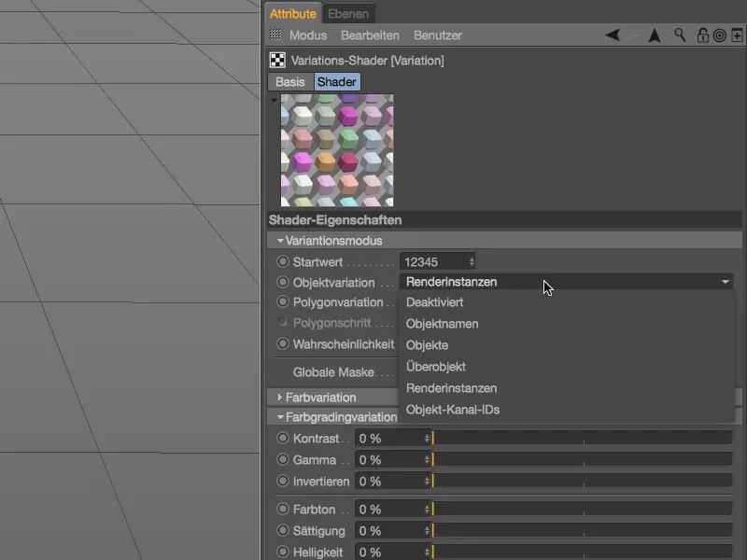Viewport: 747px width, 560px height.
Task: Switch to the Ebenen tab
Action: (x=348, y=14)
